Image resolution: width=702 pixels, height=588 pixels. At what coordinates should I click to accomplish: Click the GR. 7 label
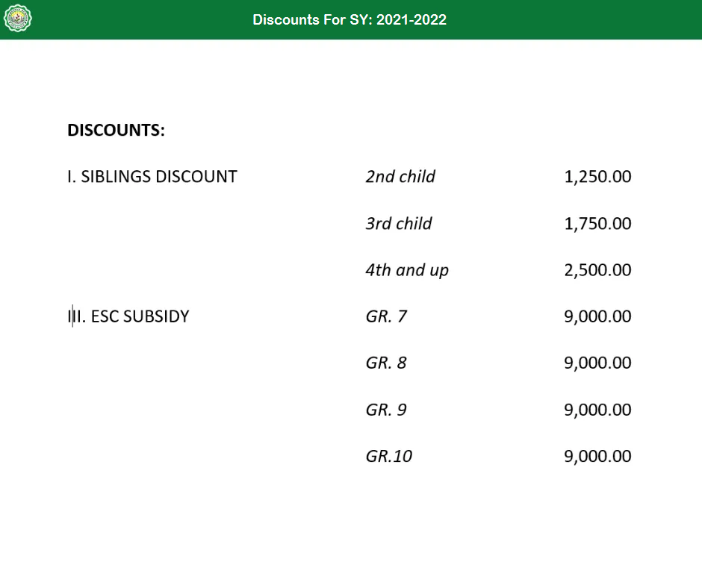[x=386, y=316]
